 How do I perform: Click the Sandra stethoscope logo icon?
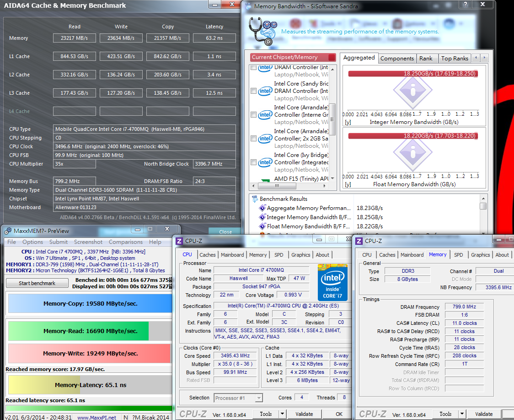pos(263,32)
